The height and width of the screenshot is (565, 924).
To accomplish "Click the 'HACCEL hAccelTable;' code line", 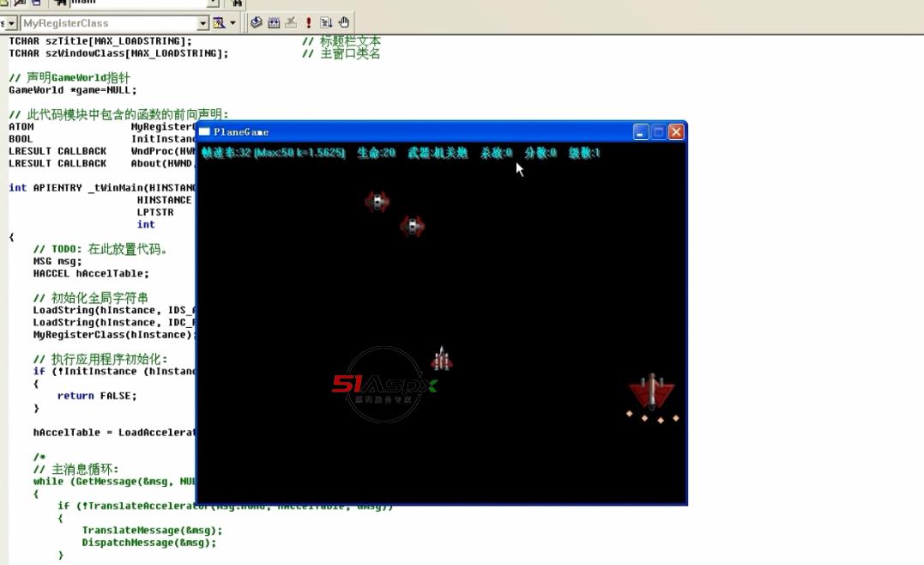I will 91,274.
